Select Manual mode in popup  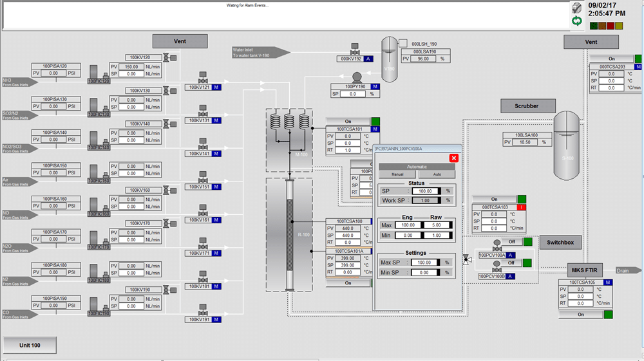pos(397,174)
